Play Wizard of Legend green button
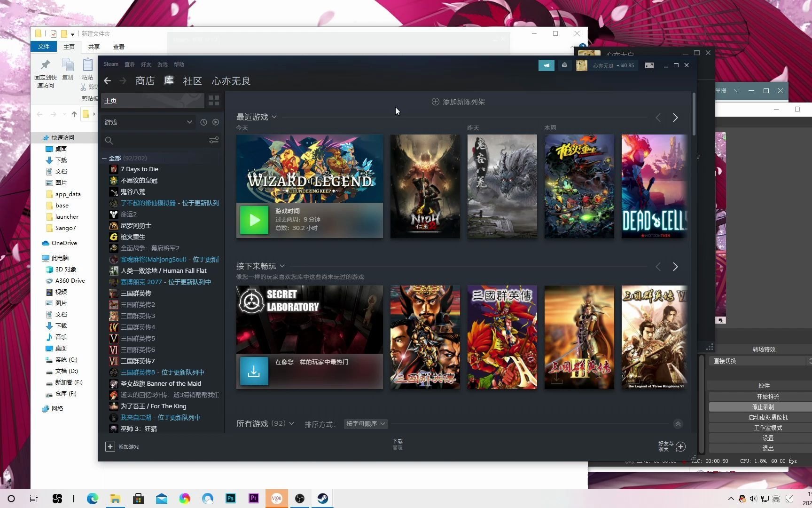This screenshot has width=812, height=508. click(254, 220)
